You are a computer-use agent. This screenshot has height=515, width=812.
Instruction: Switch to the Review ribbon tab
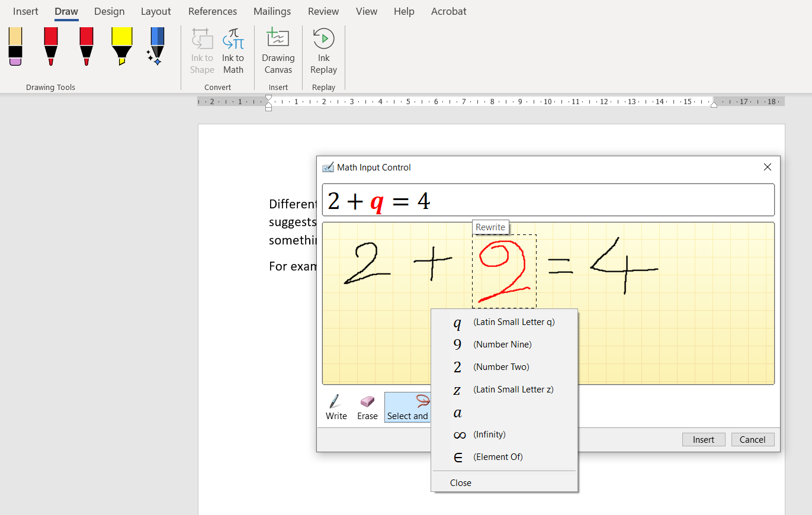tap(323, 11)
